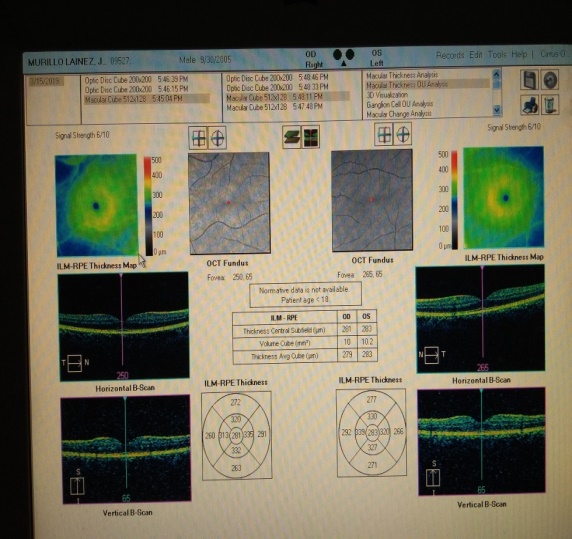The width and height of the screenshot is (572, 539).
Task: Click the OS OCT Fundus image
Action: click(x=372, y=200)
